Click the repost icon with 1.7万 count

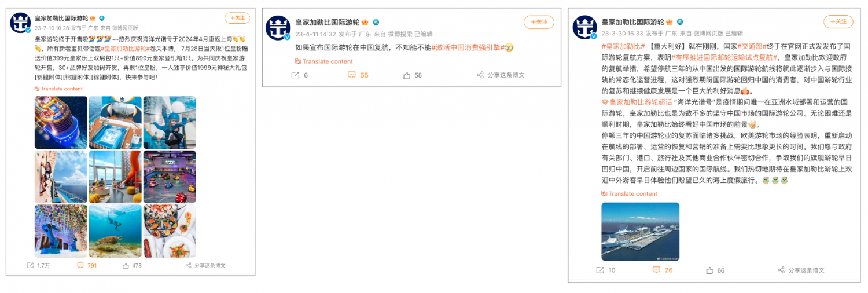(x=30, y=265)
